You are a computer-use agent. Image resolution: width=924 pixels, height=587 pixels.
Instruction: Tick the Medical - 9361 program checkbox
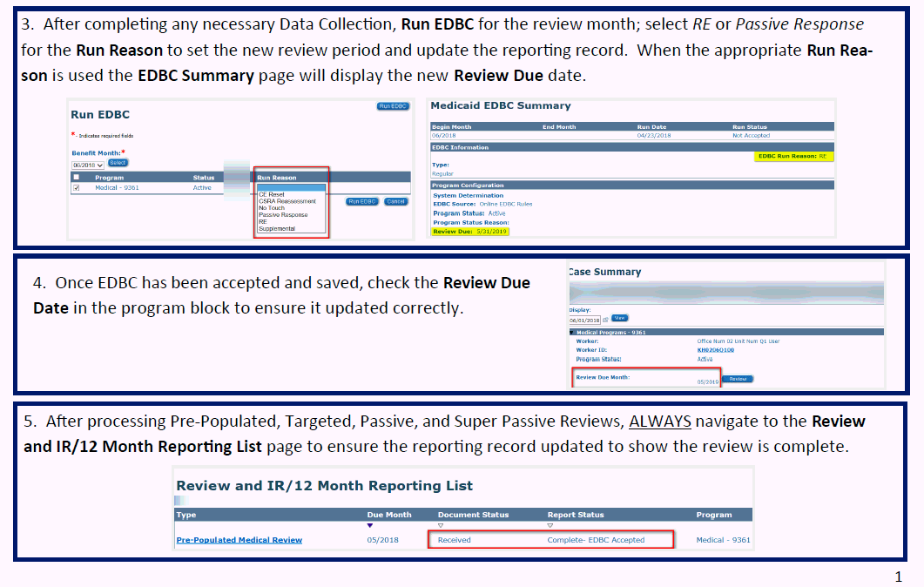(x=77, y=188)
